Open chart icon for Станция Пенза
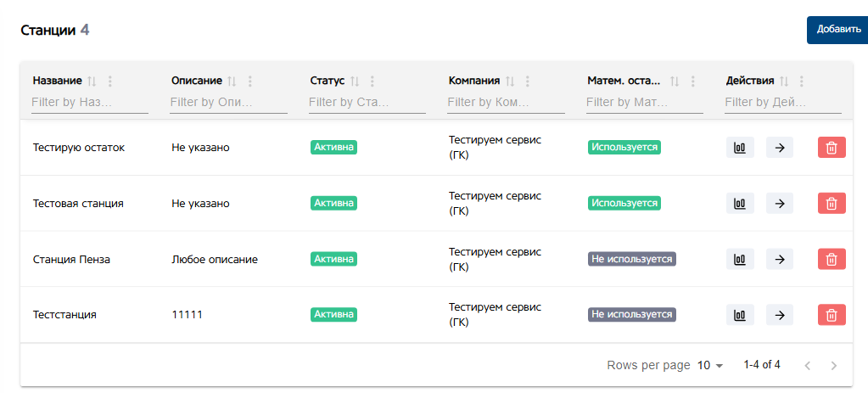 coord(740,260)
